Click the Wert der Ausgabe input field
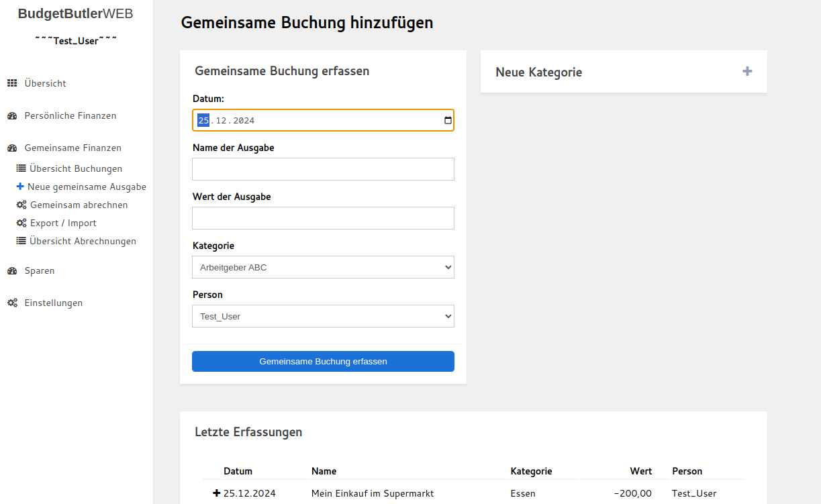 click(323, 217)
